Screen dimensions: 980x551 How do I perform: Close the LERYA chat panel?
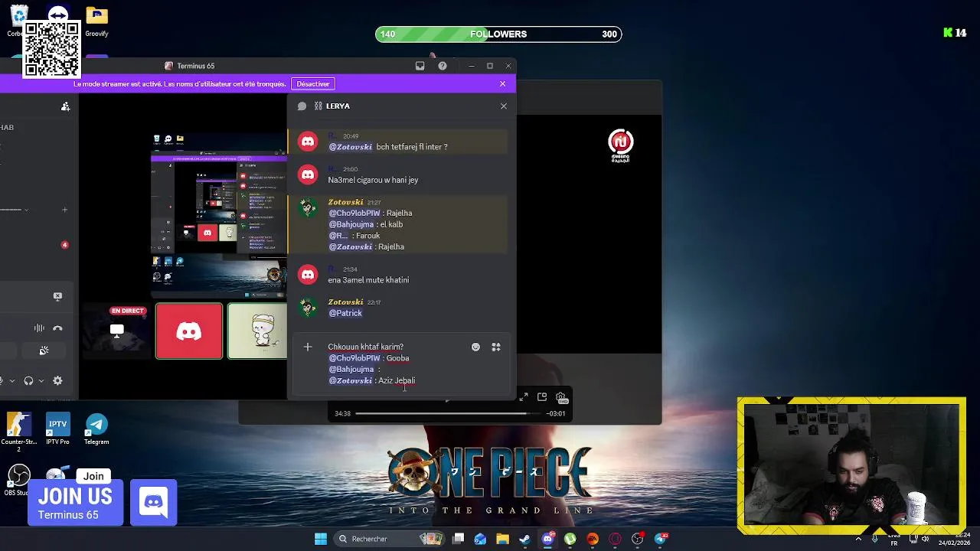[504, 106]
